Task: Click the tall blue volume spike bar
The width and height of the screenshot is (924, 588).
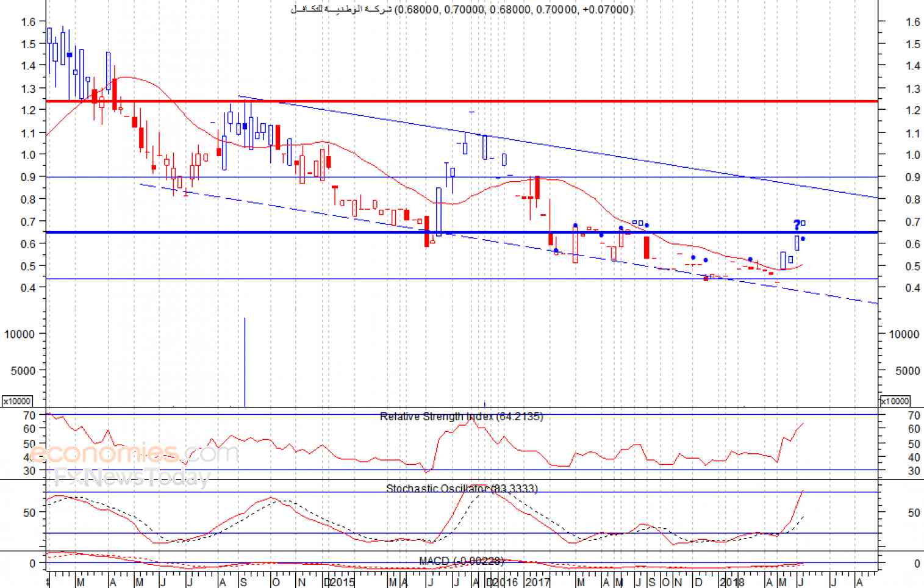Action: click(245, 362)
